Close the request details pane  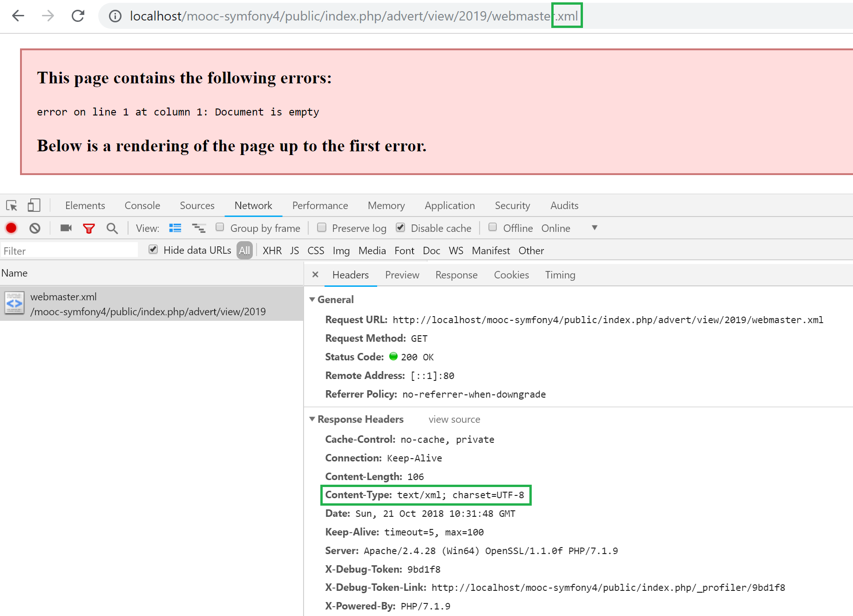(x=315, y=275)
